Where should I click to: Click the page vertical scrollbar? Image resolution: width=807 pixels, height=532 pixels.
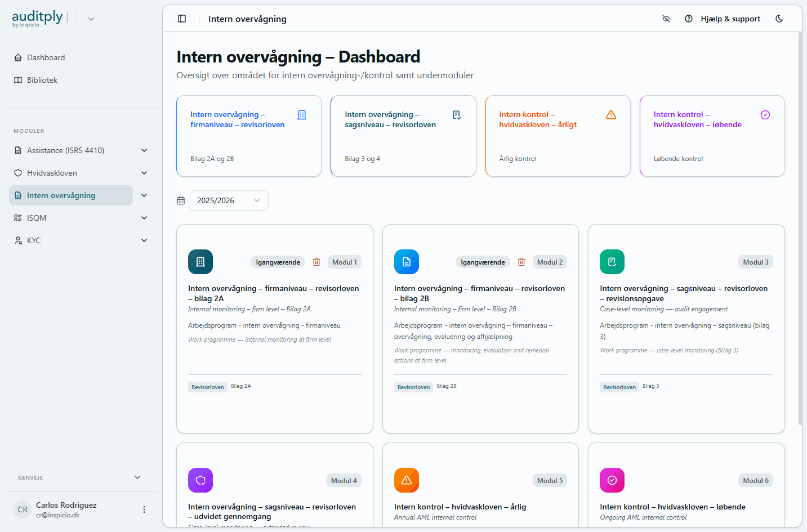[x=800, y=228]
